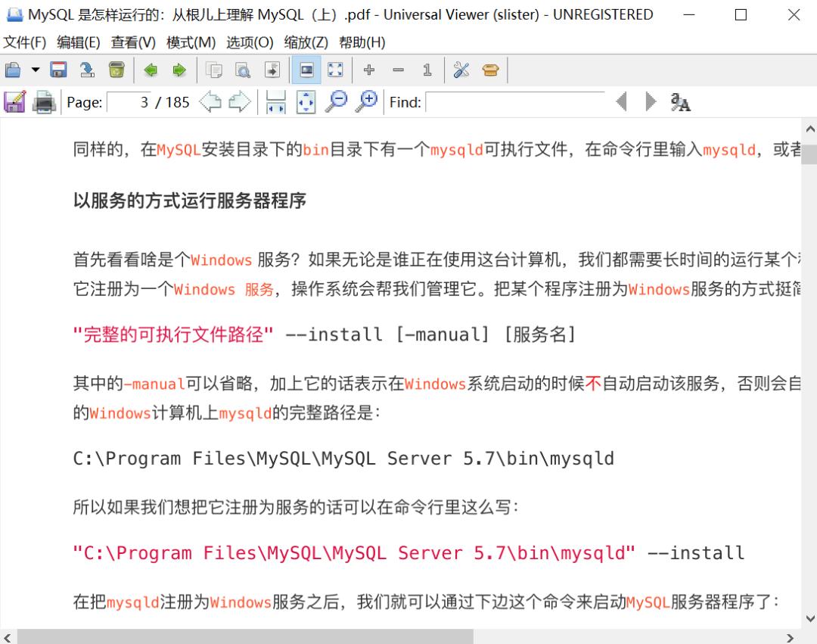Activate fullscreen mode icon
The image size is (817, 644).
335,70
